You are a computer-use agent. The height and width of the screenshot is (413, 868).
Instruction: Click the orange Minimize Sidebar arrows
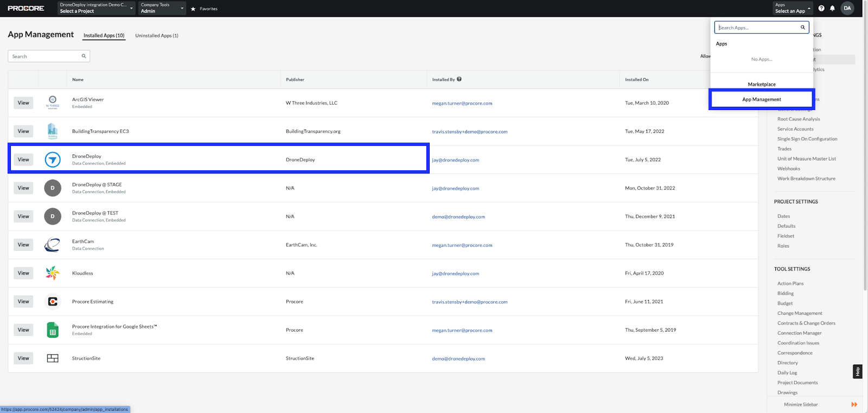854,404
